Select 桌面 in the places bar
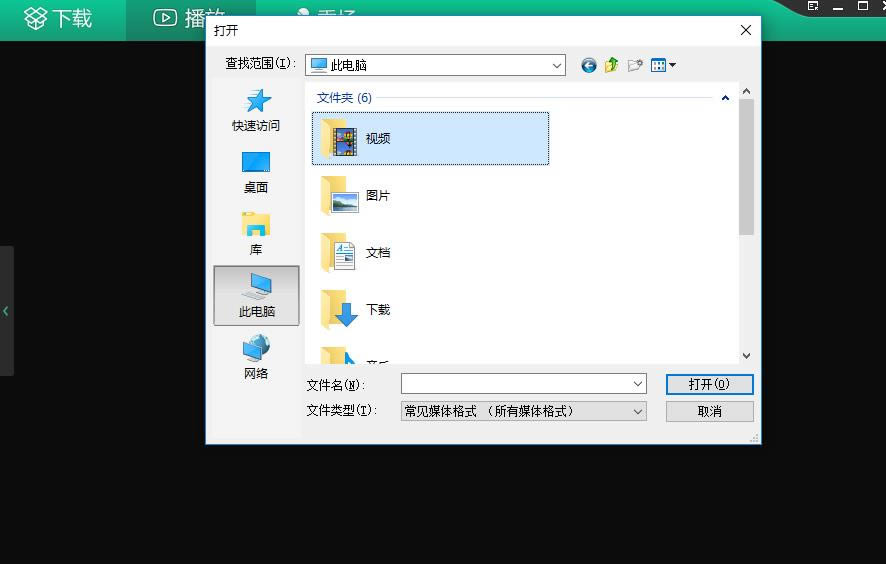The width and height of the screenshot is (886, 564). pos(256,172)
